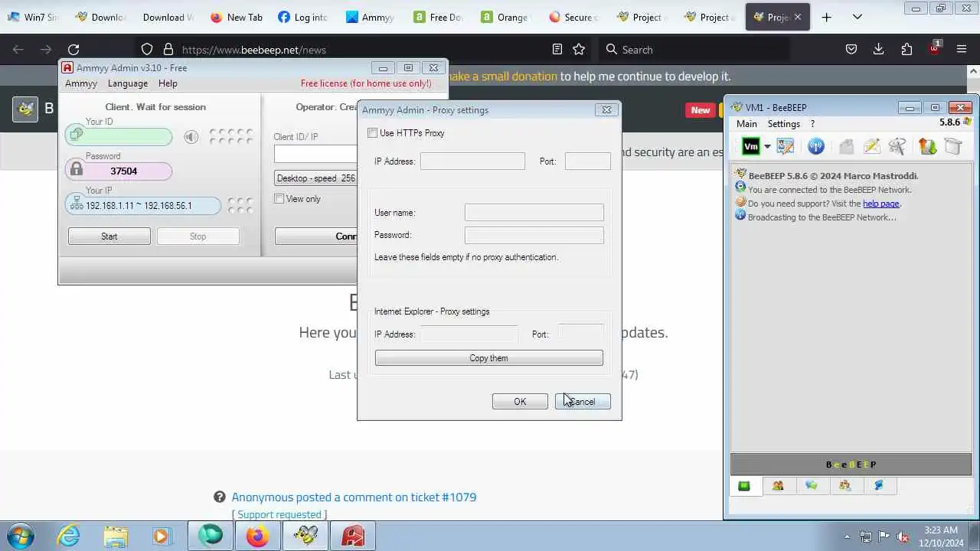Open the Main menu in BeeBEEP
980x551 pixels.
click(746, 123)
